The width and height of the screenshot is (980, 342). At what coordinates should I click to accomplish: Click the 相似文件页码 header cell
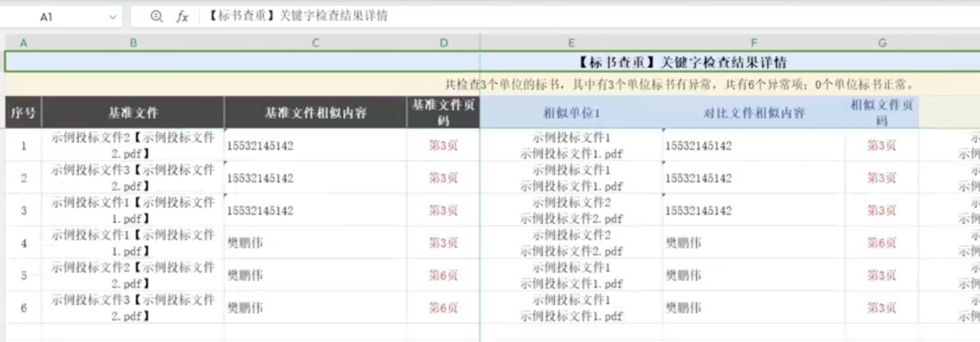coord(882,113)
